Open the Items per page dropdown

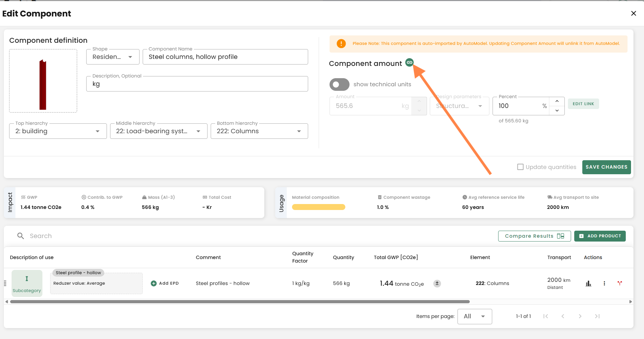click(474, 317)
